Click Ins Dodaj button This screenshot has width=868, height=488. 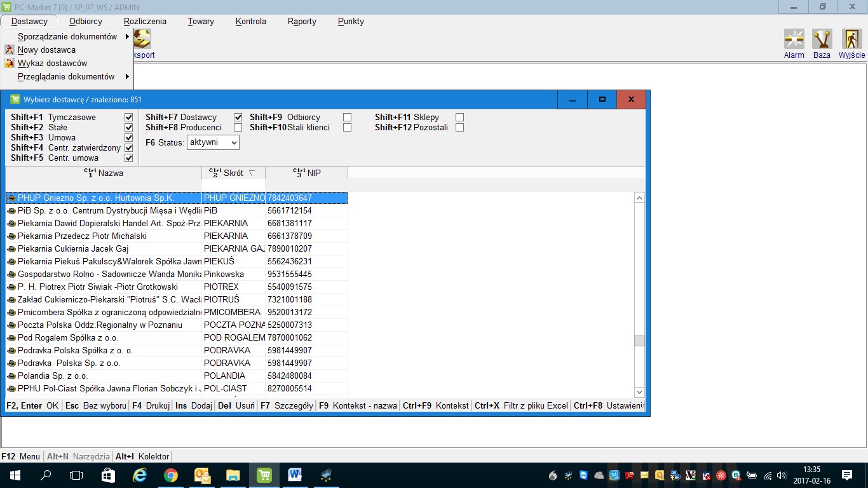(x=194, y=405)
